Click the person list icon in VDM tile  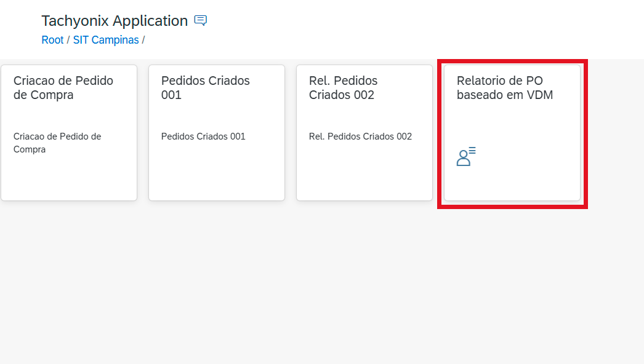coord(465,156)
